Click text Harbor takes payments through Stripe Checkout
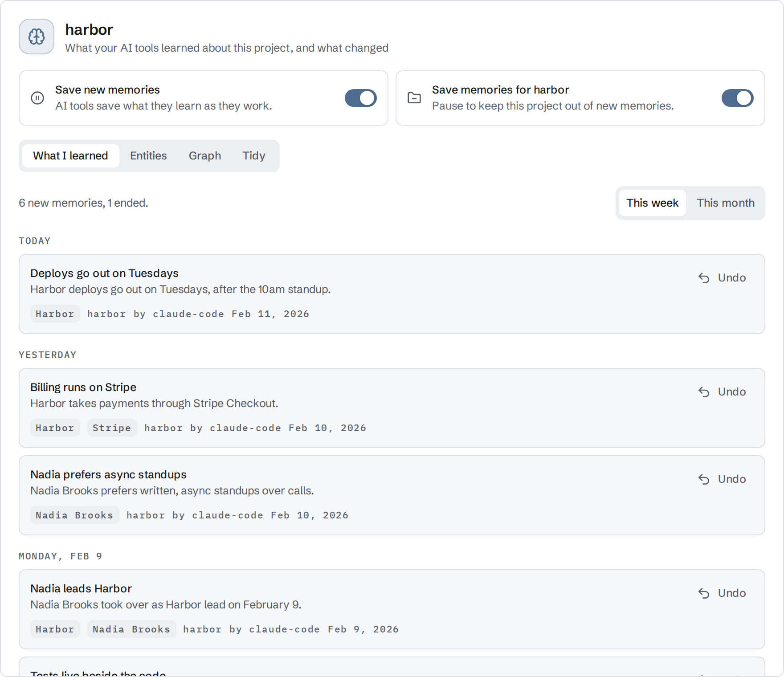This screenshot has height=677, width=784. point(154,404)
